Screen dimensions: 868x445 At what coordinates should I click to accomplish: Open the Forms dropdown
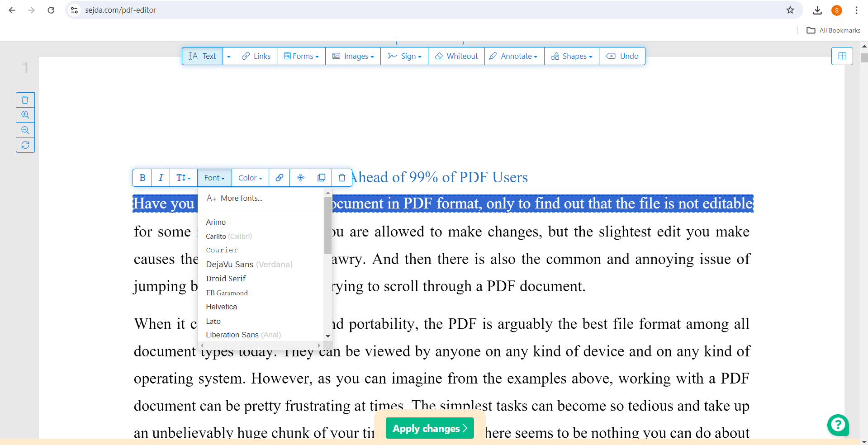click(x=301, y=56)
